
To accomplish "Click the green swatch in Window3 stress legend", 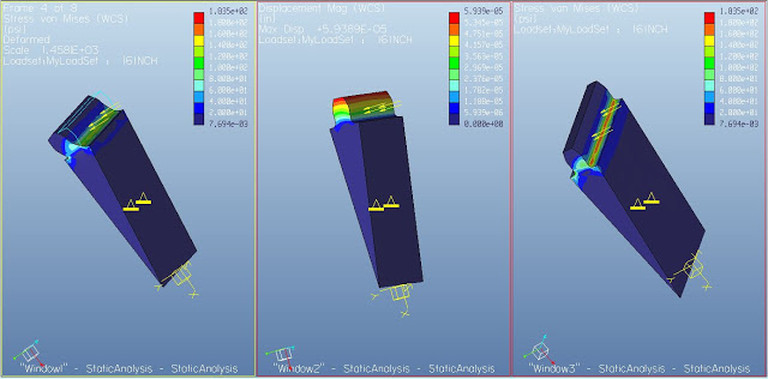I will pos(709,63).
